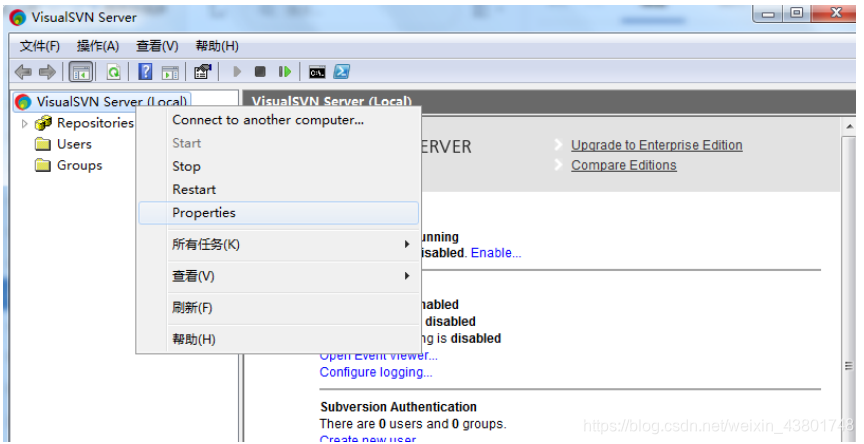864x444 pixels.
Task: Click the Open Event Viewer... link
Action: [379, 356]
